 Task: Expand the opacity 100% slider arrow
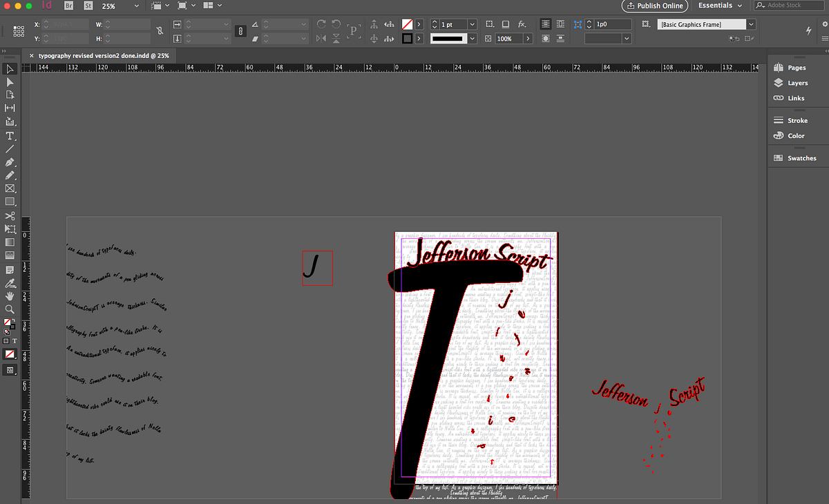pyautogui.click(x=528, y=39)
